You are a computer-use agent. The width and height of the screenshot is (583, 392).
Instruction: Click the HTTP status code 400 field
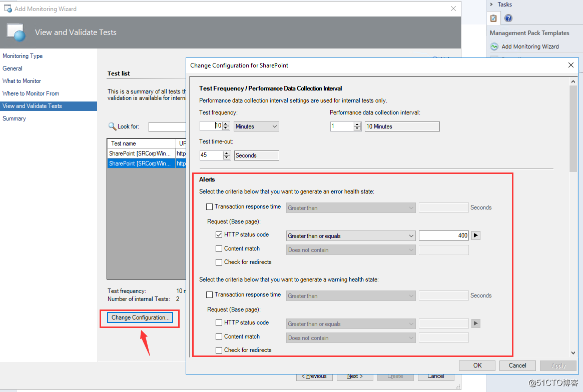443,235
